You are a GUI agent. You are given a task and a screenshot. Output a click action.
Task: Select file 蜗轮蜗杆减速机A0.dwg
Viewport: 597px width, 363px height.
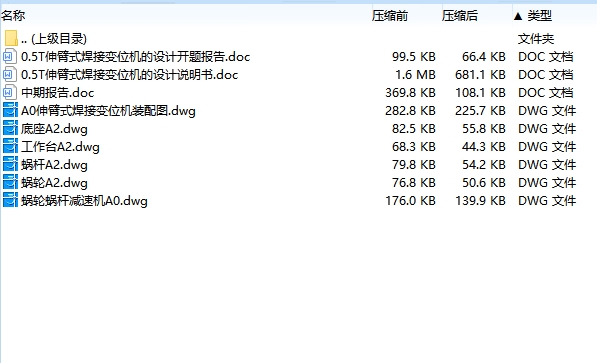pyautogui.click(x=84, y=200)
